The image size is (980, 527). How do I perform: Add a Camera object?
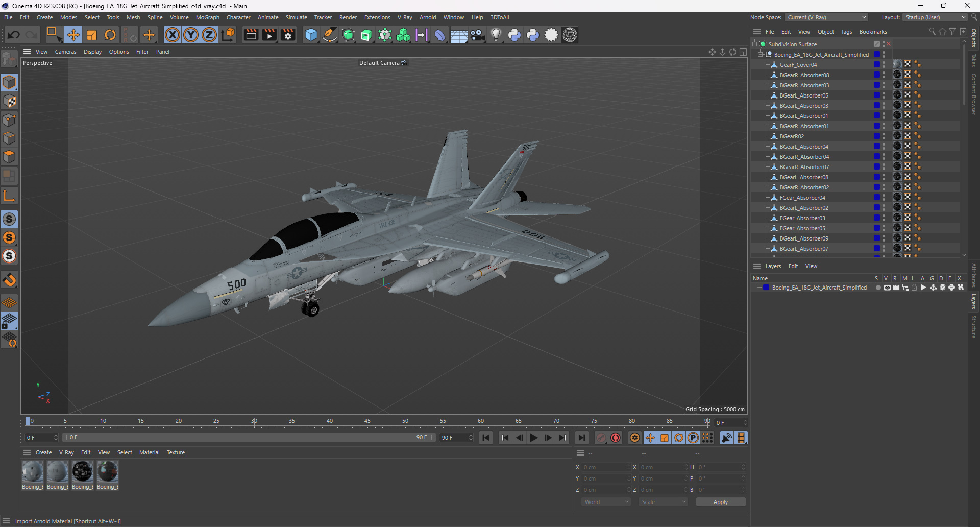[x=478, y=35]
